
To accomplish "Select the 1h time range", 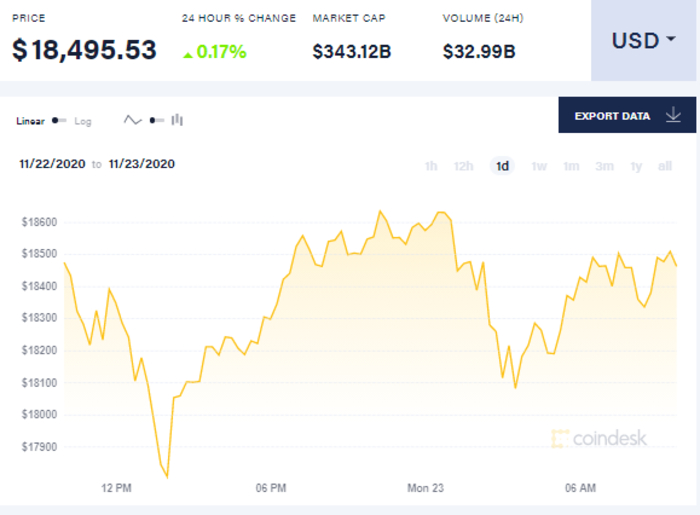I will tap(431, 166).
